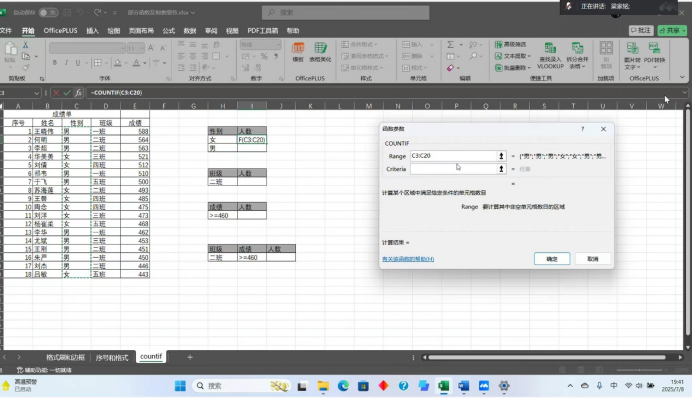
Task: Toggle Underline formatting
Action: [x=78, y=63]
